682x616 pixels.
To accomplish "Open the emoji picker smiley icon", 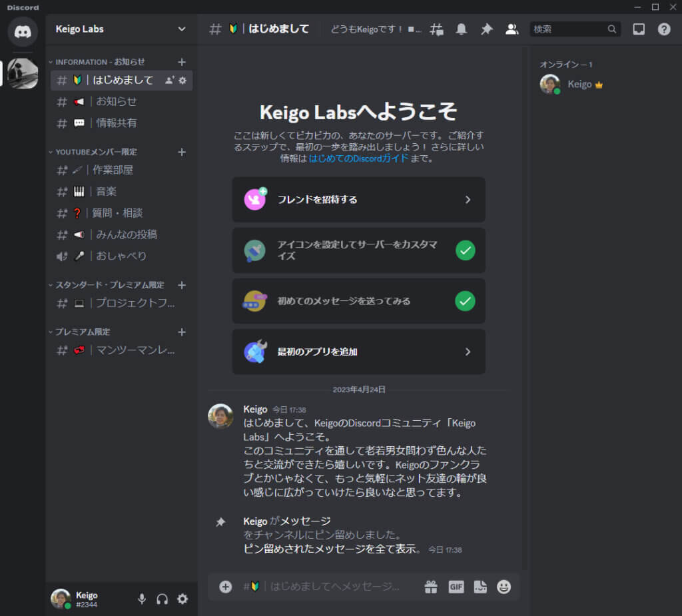I will coord(504,587).
